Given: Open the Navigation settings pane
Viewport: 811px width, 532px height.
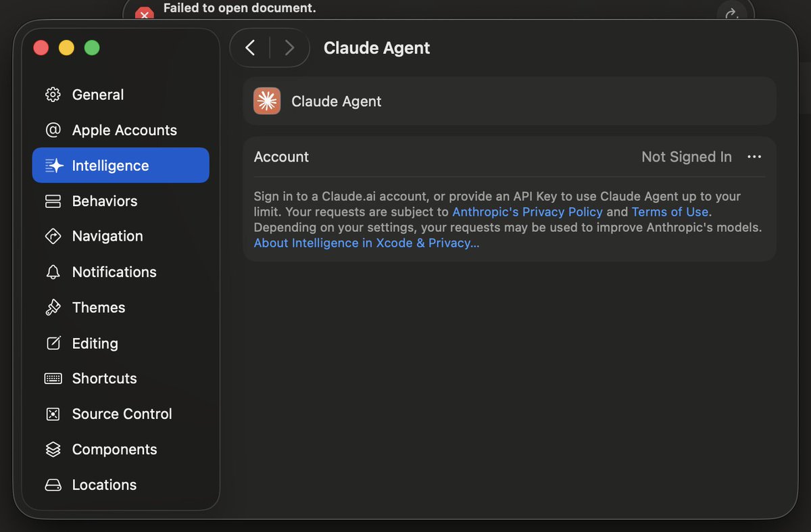Looking at the screenshot, I should (x=121, y=236).
